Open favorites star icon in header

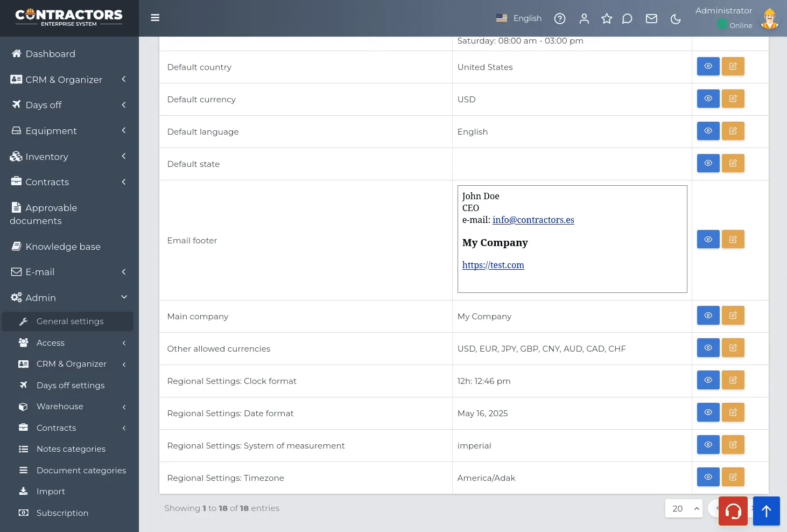tap(607, 19)
